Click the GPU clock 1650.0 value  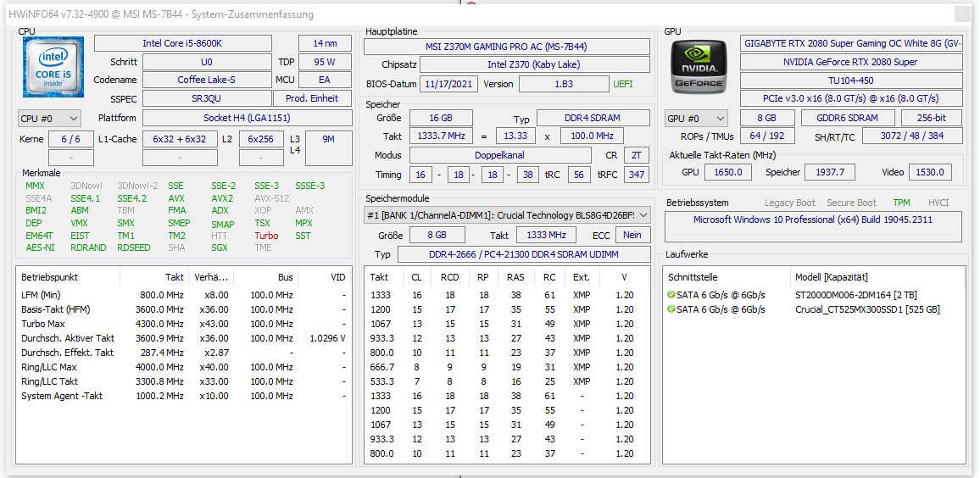[x=728, y=172]
